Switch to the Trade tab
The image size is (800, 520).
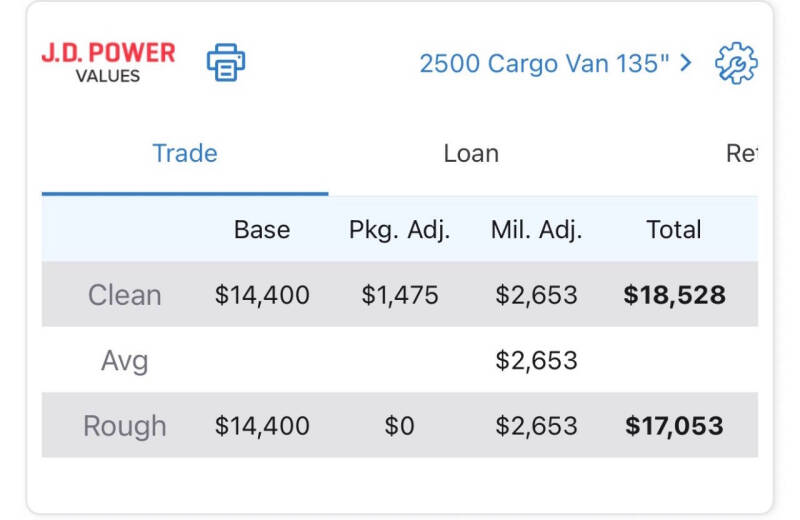[185, 154]
